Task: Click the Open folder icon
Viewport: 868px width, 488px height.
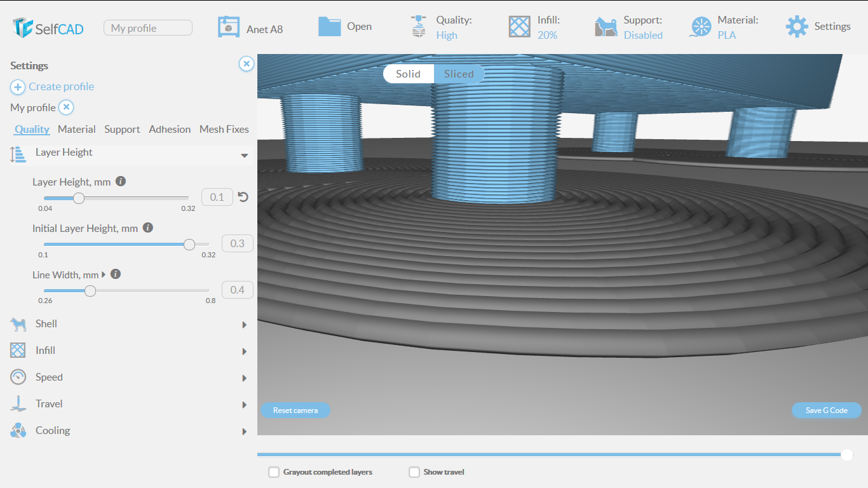Action: click(x=330, y=27)
